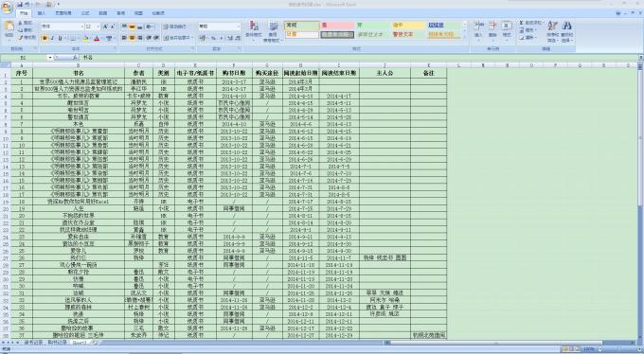Click the Delete cells icon in ribbon
The height and width of the screenshot is (354, 644).
click(492, 29)
